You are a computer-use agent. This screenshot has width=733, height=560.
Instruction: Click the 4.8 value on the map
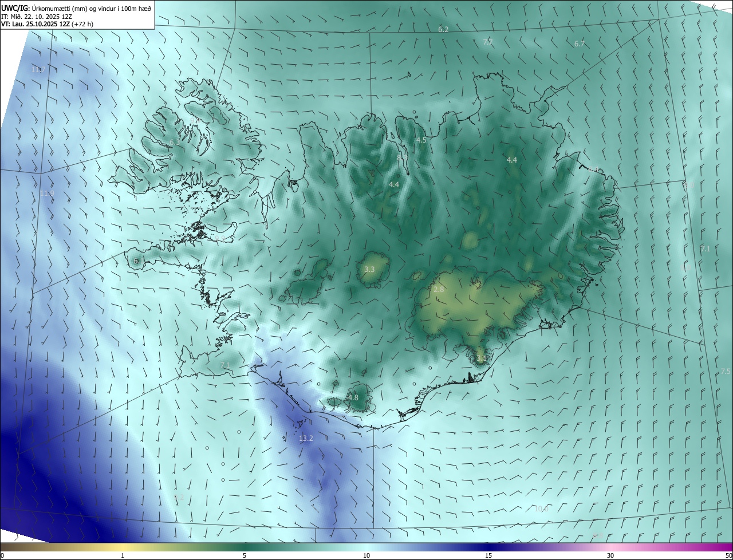coord(353,397)
